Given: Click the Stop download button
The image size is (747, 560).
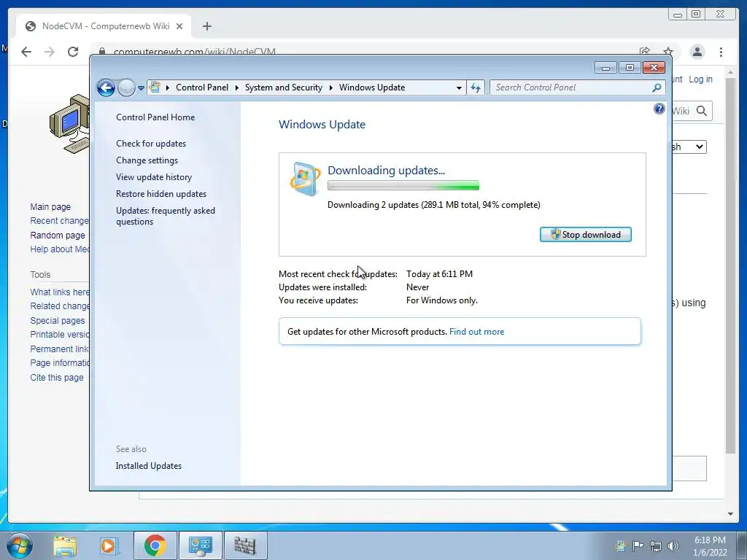Looking at the screenshot, I should tap(586, 234).
